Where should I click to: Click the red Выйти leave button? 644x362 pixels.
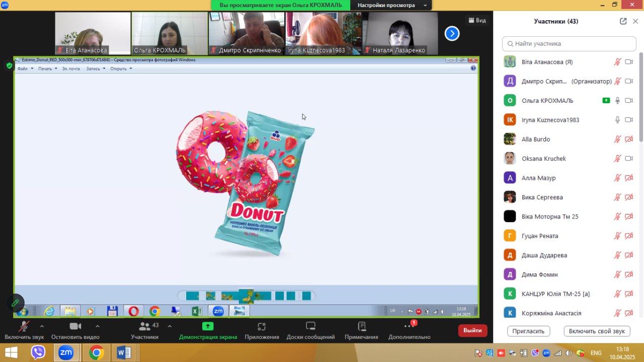pos(472,330)
